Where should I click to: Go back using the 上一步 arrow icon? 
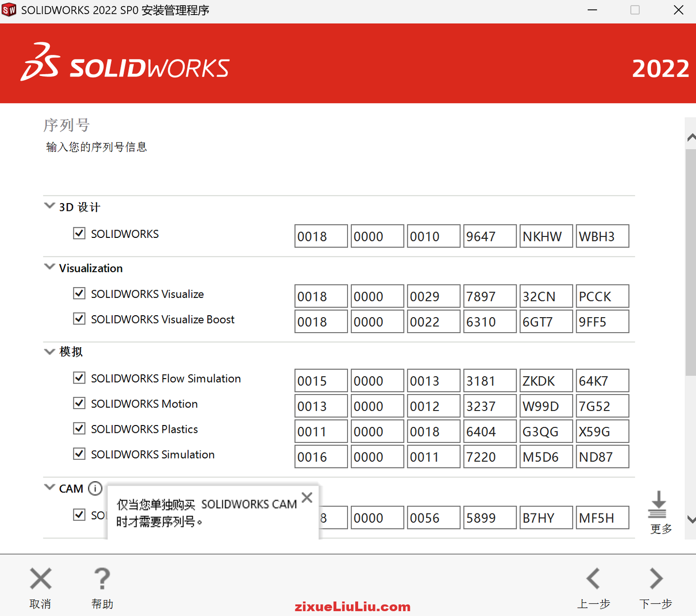click(594, 578)
